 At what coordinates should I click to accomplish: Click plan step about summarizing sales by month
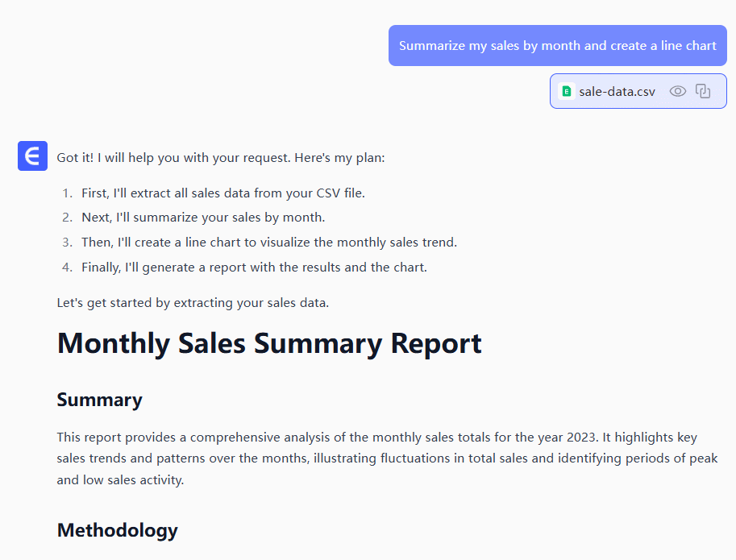tap(203, 218)
